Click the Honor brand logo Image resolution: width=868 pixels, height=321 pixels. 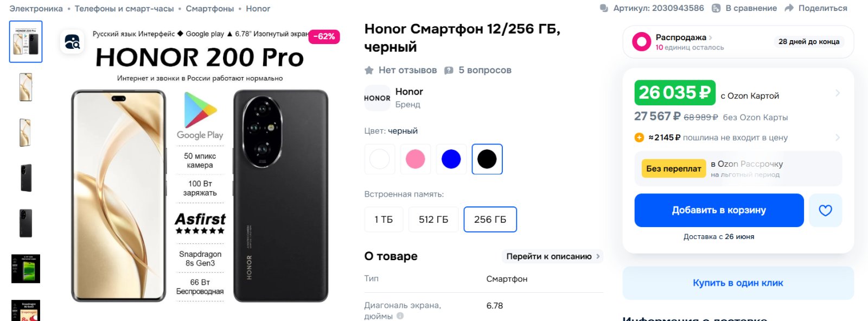pos(377,98)
